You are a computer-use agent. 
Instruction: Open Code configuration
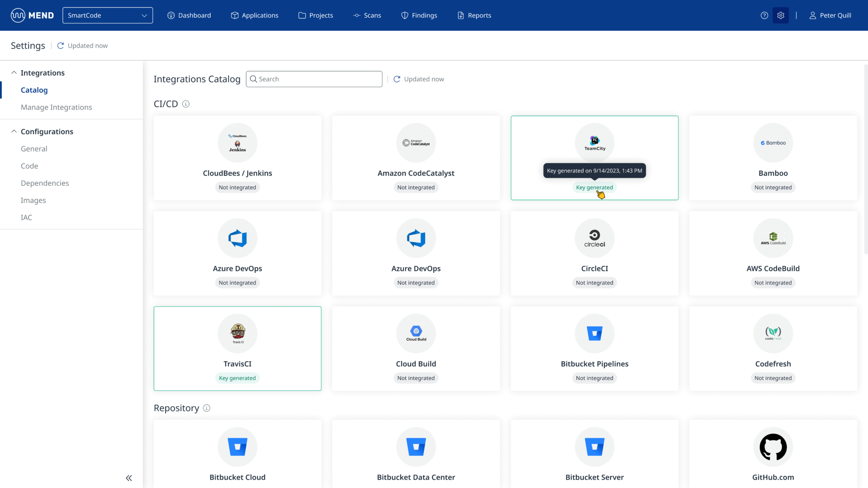tap(29, 166)
